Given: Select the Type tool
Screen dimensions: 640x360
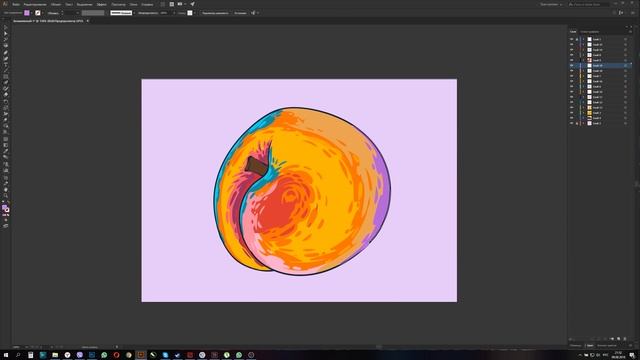Looking at the screenshot, I should [x=5, y=64].
